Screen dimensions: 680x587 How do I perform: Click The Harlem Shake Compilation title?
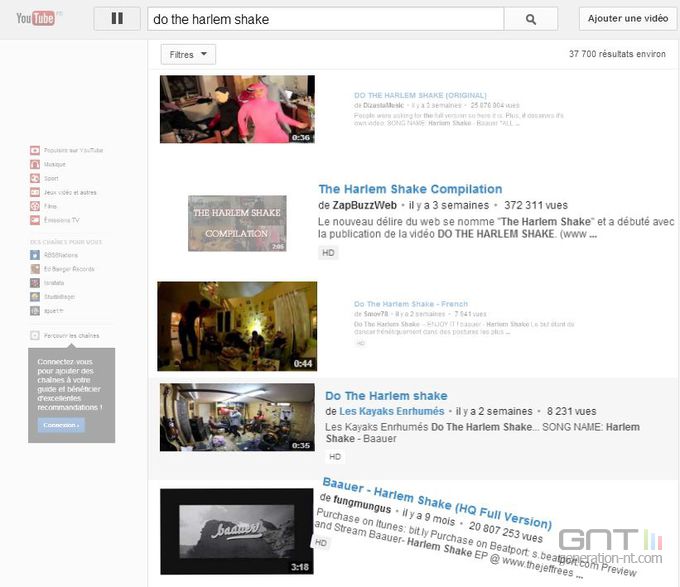tap(410, 189)
